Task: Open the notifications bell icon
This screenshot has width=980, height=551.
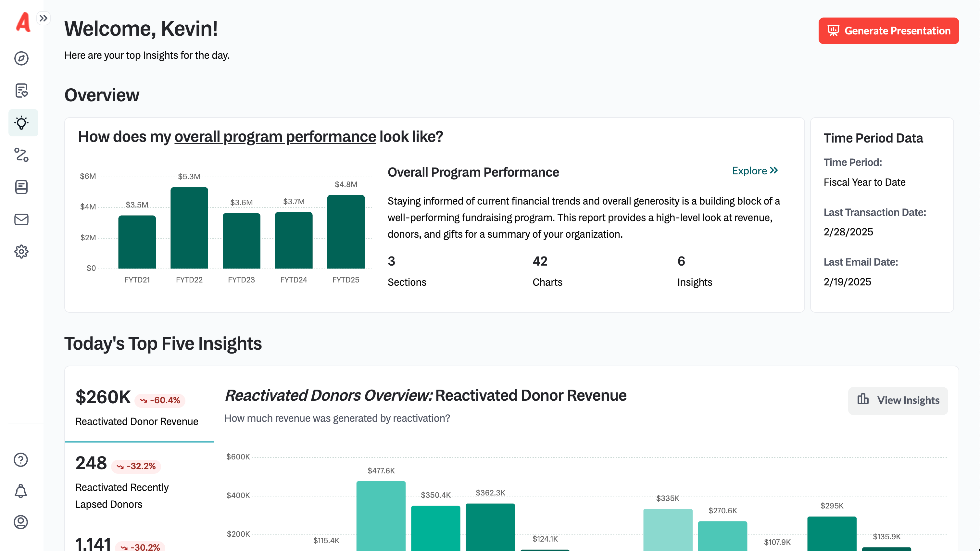Action: pyautogui.click(x=21, y=491)
